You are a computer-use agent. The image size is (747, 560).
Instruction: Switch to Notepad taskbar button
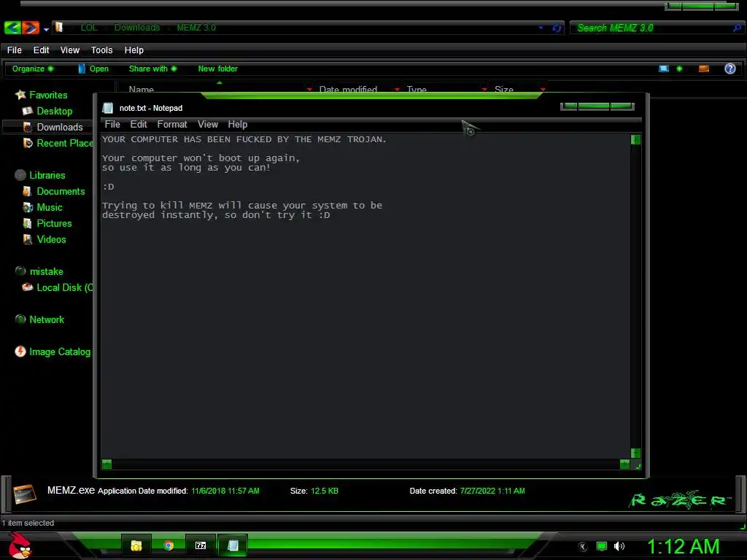click(x=233, y=545)
